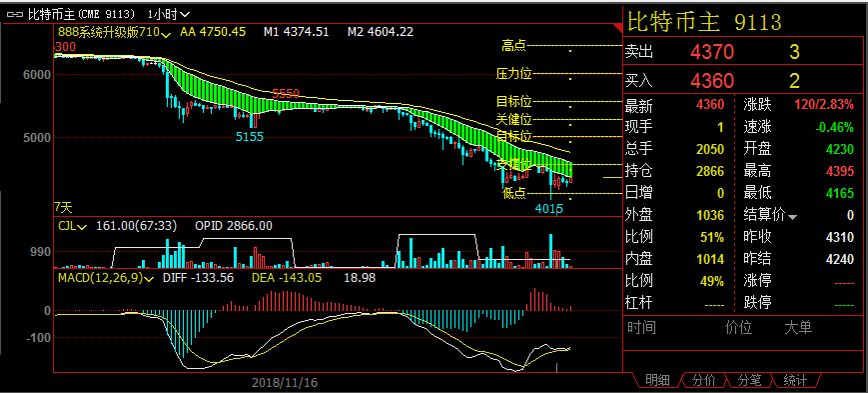
Task: Click the buy quantity 2
Action: click(794, 81)
